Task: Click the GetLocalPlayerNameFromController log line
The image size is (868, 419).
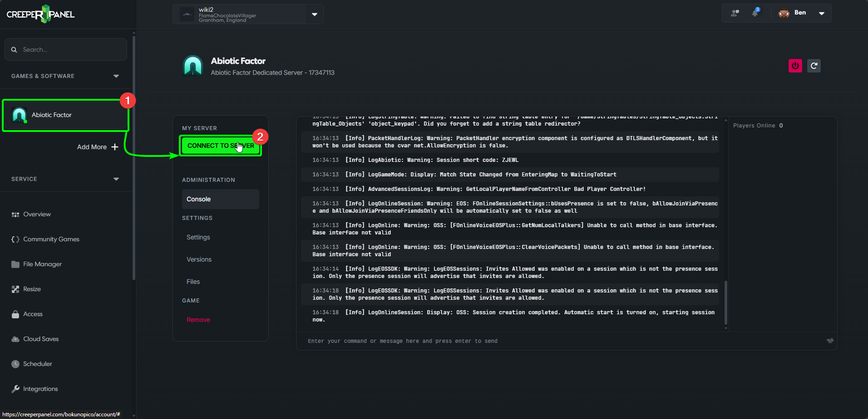Action: [510, 189]
